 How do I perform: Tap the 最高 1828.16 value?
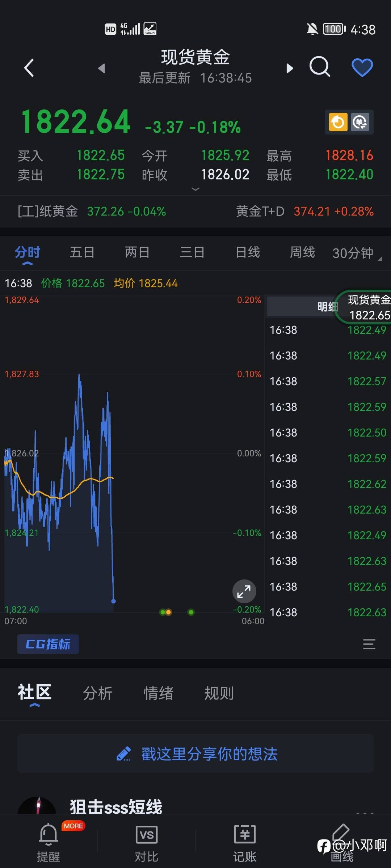(x=349, y=156)
